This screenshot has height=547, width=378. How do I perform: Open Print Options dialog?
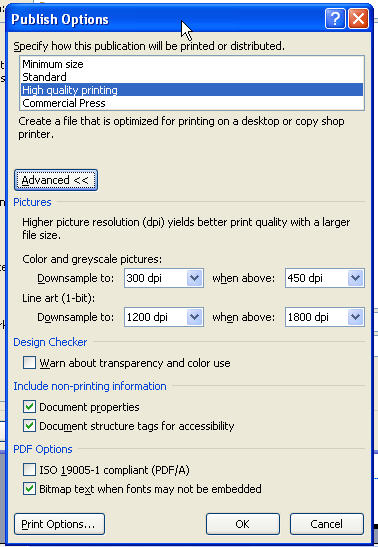(x=59, y=524)
